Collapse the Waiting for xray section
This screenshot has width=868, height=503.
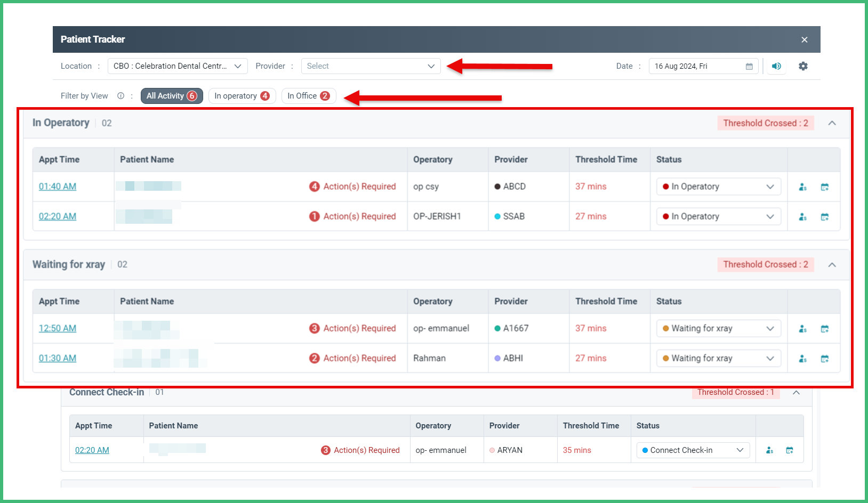click(x=832, y=264)
